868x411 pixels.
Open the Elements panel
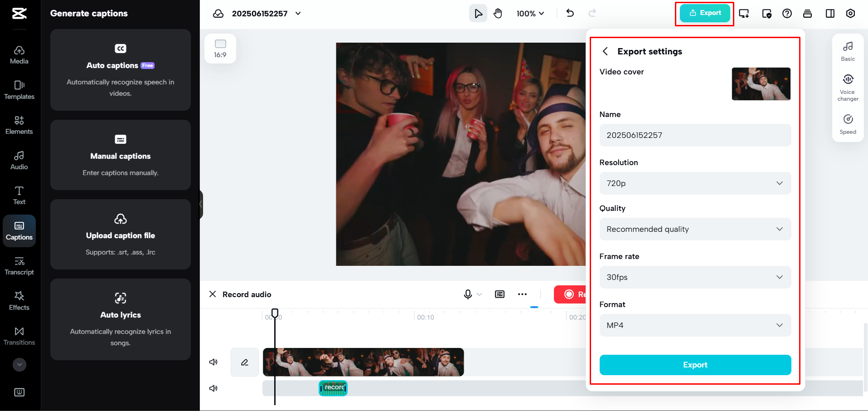click(19, 125)
